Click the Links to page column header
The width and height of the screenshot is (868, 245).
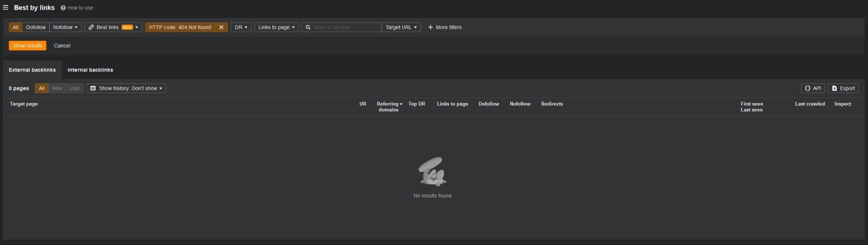click(453, 104)
